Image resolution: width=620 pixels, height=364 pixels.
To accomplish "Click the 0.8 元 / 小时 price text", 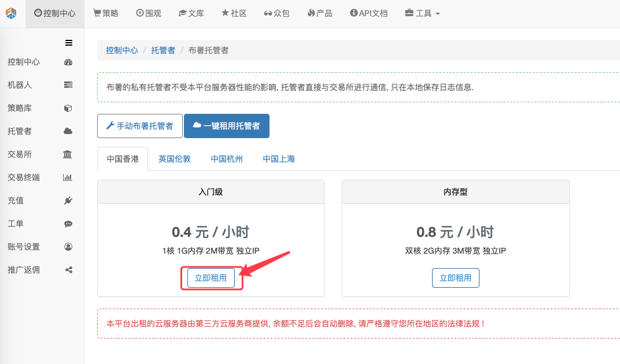I will tap(456, 232).
